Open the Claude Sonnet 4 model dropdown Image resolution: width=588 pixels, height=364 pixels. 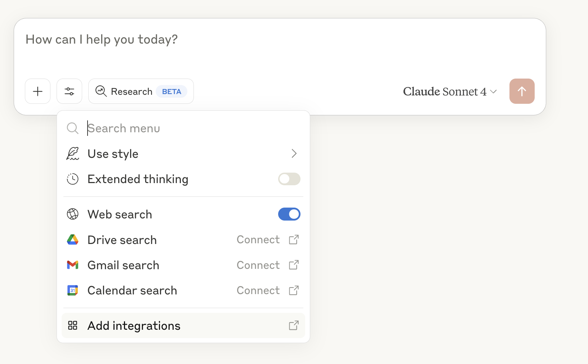(450, 92)
